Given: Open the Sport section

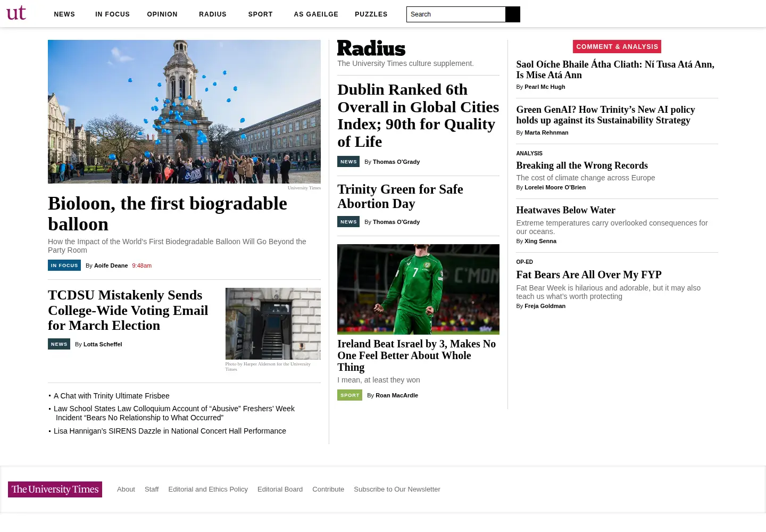Looking at the screenshot, I should point(260,14).
